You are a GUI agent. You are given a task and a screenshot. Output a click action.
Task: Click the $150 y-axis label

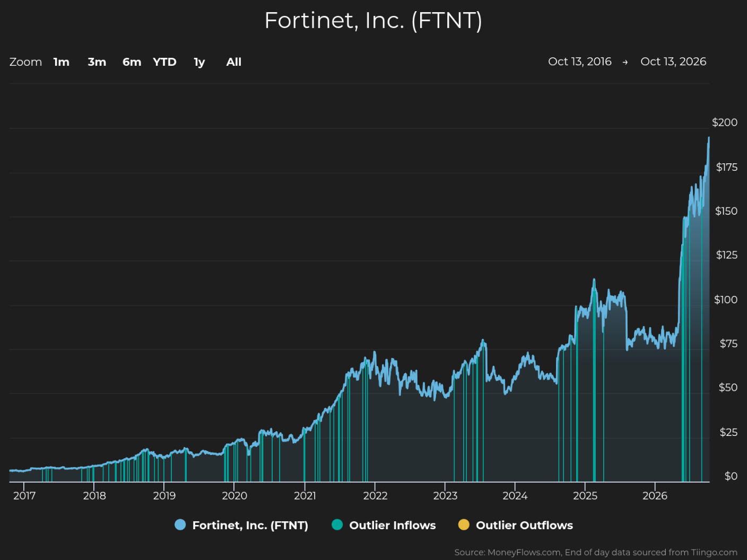click(x=726, y=211)
